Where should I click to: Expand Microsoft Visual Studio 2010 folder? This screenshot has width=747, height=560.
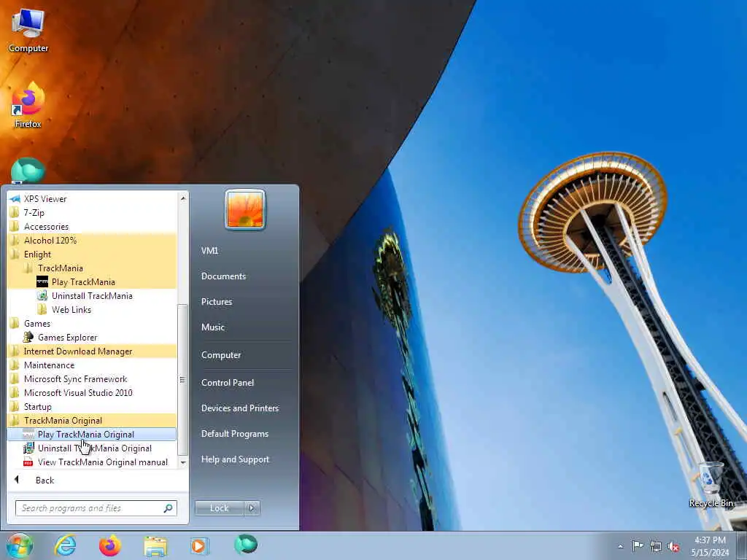pos(93,392)
